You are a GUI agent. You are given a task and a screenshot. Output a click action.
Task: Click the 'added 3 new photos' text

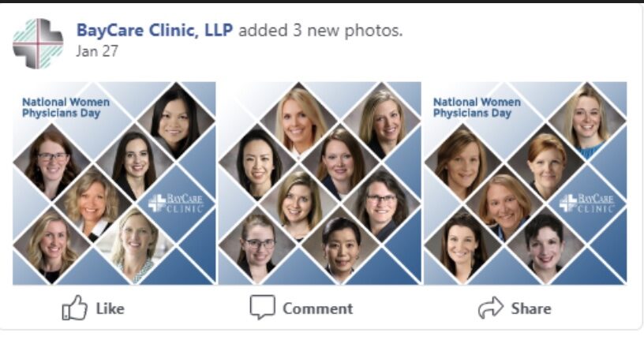320,31
